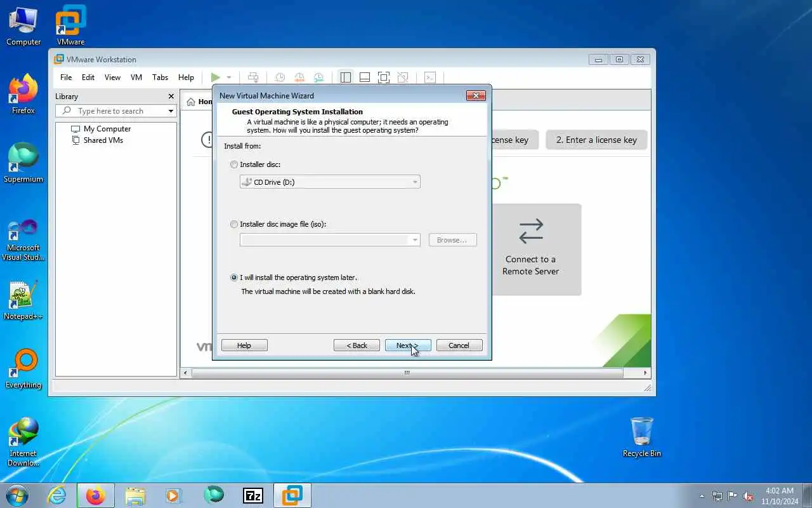Click the Browse... button

pos(452,240)
